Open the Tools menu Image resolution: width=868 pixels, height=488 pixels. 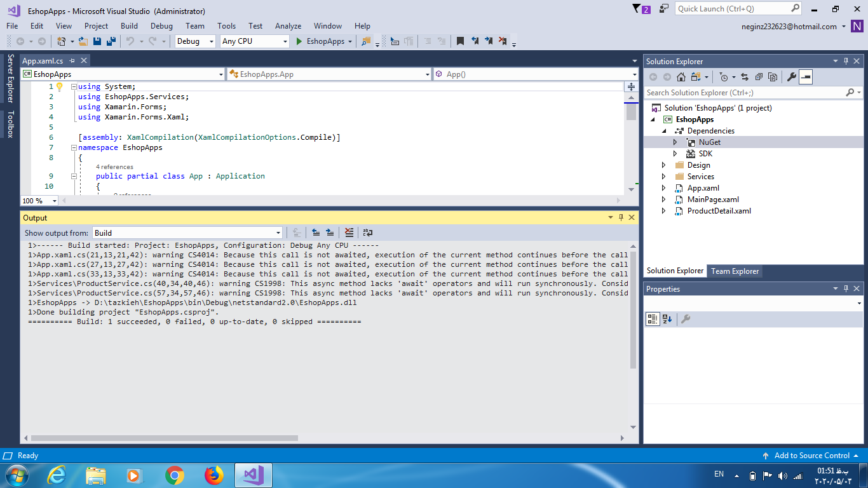(x=226, y=26)
